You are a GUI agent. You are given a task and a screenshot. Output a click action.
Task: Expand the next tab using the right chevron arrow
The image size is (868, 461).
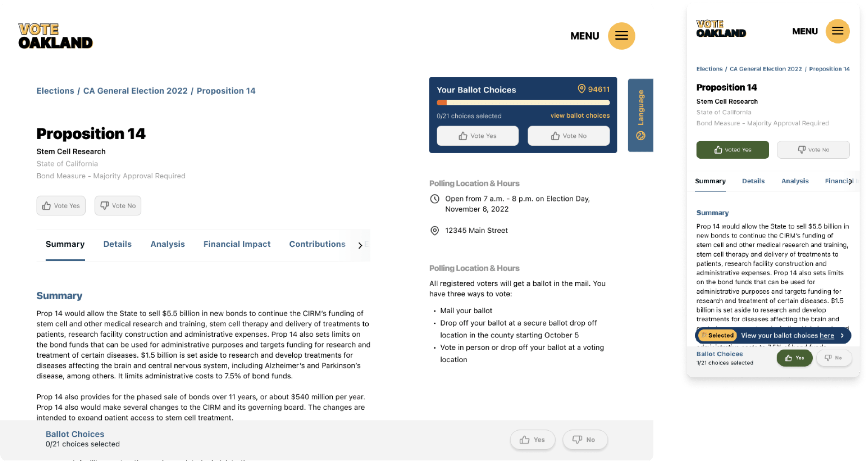[359, 244]
